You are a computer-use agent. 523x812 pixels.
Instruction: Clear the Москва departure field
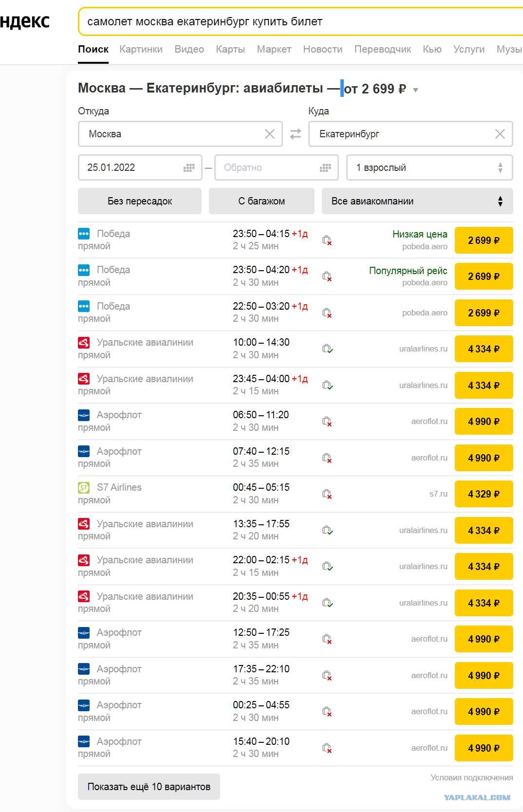pos(269,134)
